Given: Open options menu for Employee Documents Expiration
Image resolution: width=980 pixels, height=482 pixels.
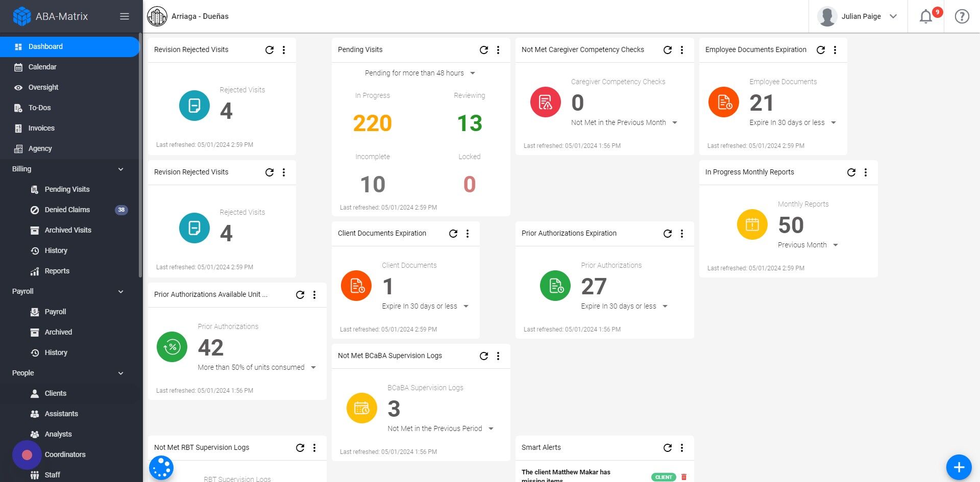Looking at the screenshot, I should point(835,50).
